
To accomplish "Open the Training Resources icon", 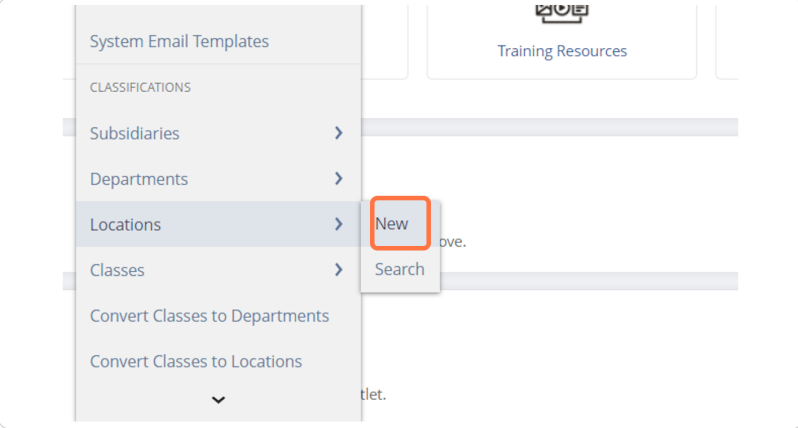I will [x=562, y=13].
